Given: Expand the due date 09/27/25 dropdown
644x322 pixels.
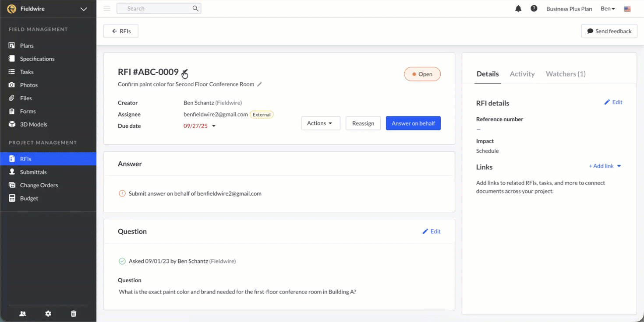Looking at the screenshot, I should tap(214, 126).
